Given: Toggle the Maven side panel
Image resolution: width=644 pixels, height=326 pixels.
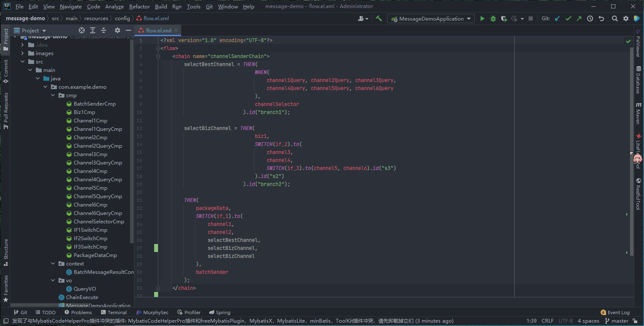Looking at the screenshot, I should [x=638, y=114].
